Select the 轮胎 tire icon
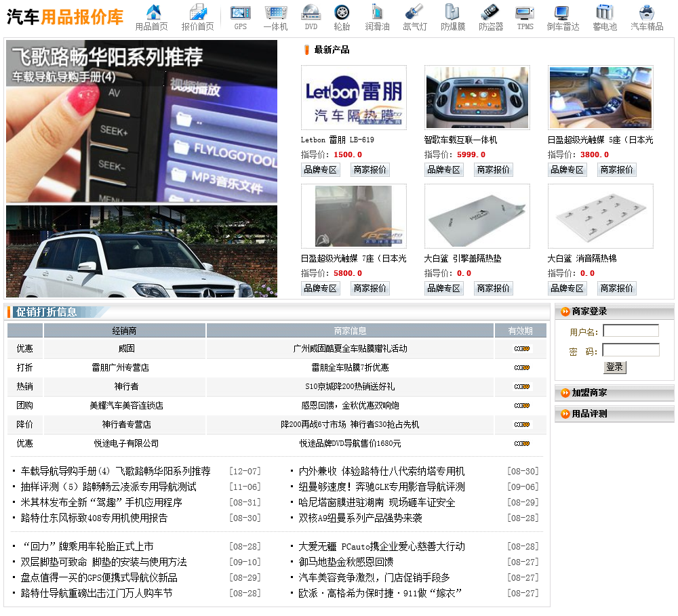 342,12
